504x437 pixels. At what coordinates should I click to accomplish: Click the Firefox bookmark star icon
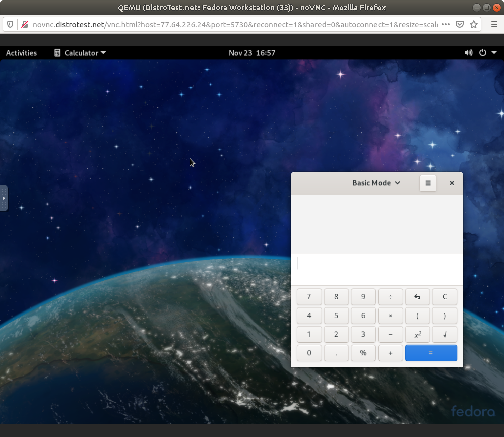tap(474, 24)
